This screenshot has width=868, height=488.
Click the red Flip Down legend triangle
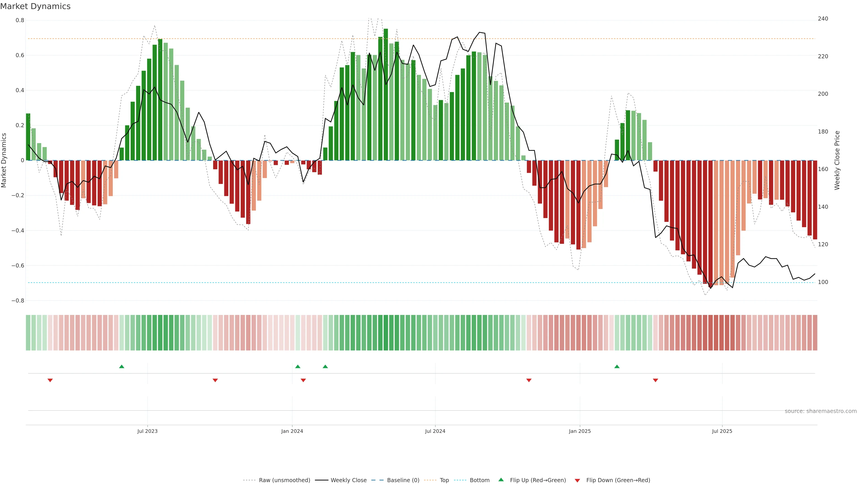577,480
